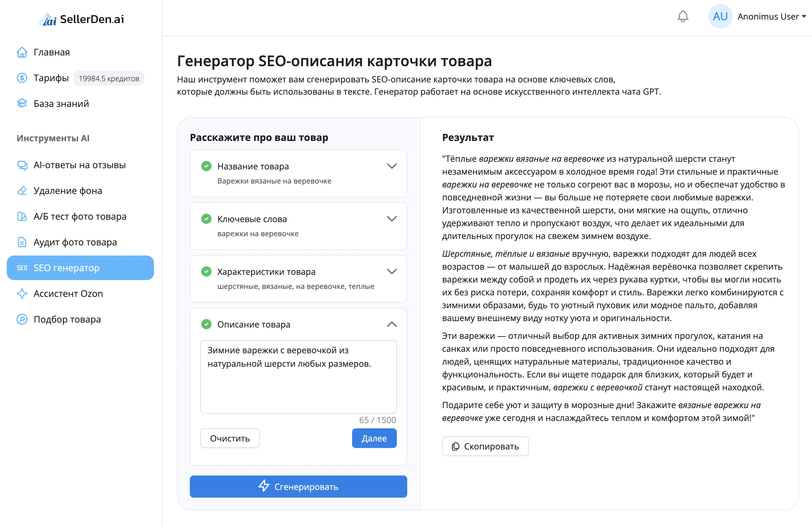Click the А/Б тест фото товара icon

click(22, 216)
